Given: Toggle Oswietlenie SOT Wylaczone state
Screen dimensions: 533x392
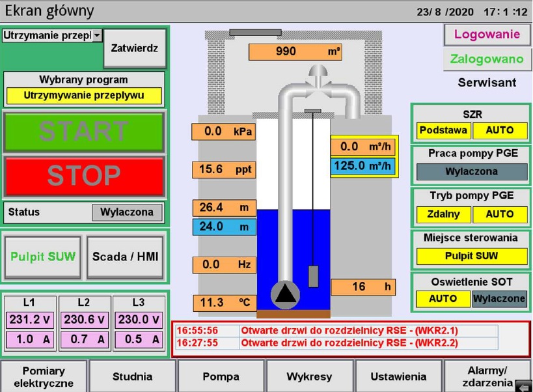Looking at the screenshot, I should point(499,299).
